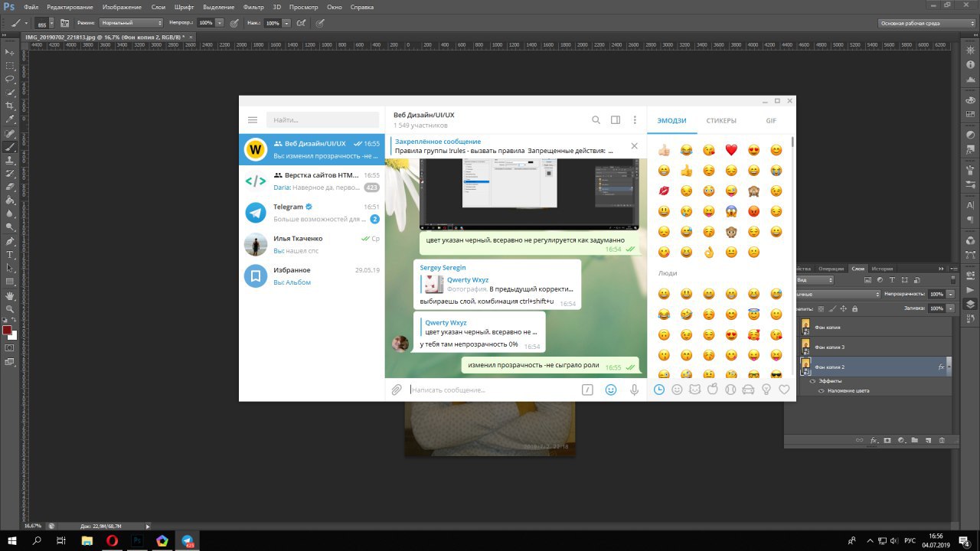Open the Файл menu
The image size is (980, 551).
pyautogui.click(x=31, y=7)
